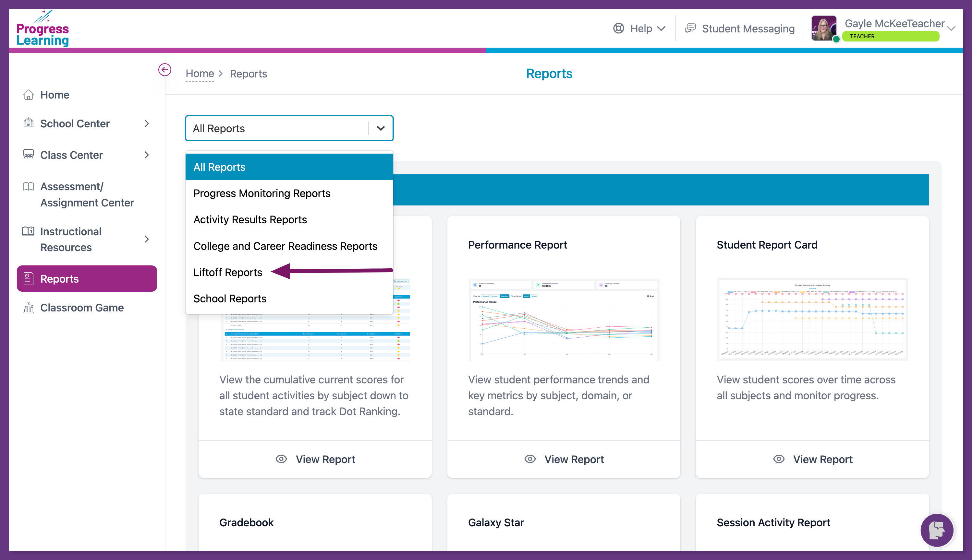Click the Home house icon in sidebar
The image size is (972, 560).
[x=29, y=95]
